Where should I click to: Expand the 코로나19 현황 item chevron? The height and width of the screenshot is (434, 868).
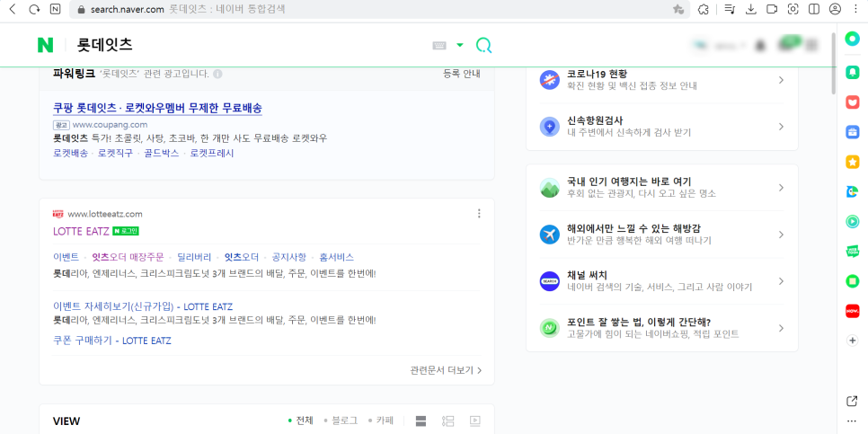(x=780, y=80)
